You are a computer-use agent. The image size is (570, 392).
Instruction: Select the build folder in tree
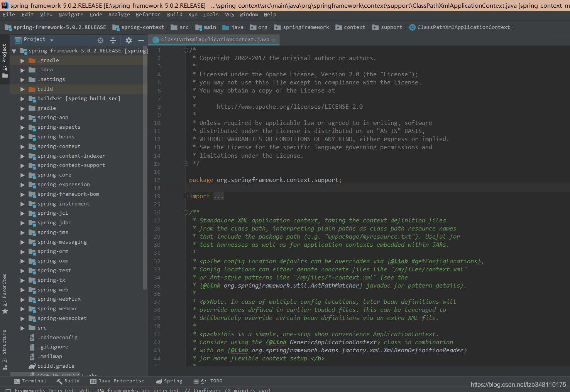point(78,89)
